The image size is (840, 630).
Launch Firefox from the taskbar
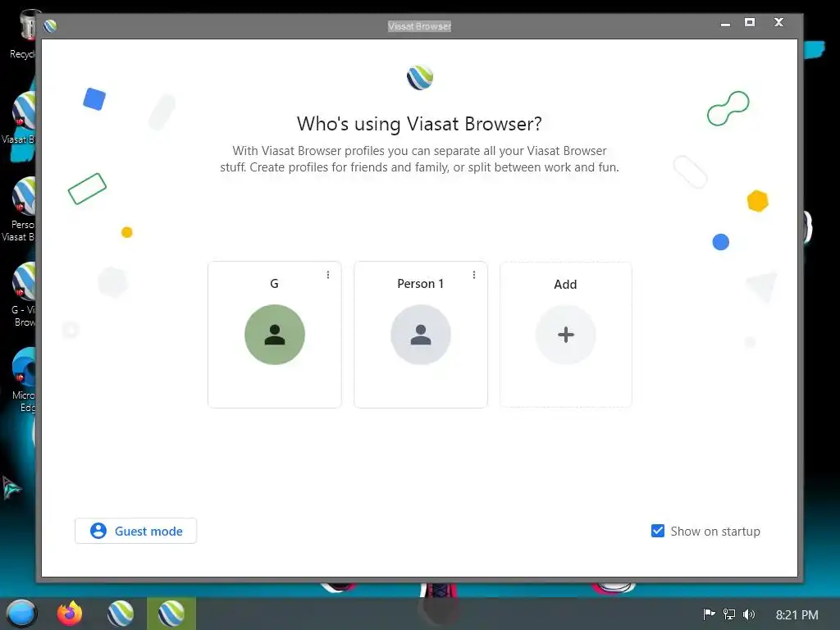pos(71,614)
